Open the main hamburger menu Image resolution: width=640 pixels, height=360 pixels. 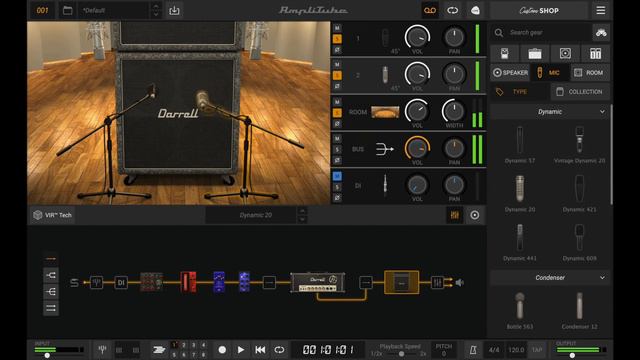pyautogui.click(x=600, y=10)
